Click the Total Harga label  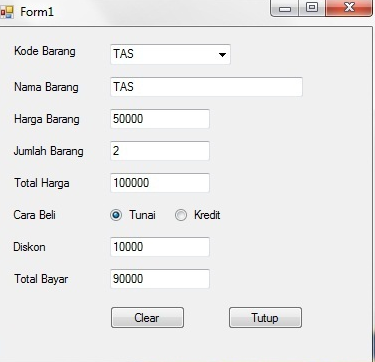(x=42, y=183)
